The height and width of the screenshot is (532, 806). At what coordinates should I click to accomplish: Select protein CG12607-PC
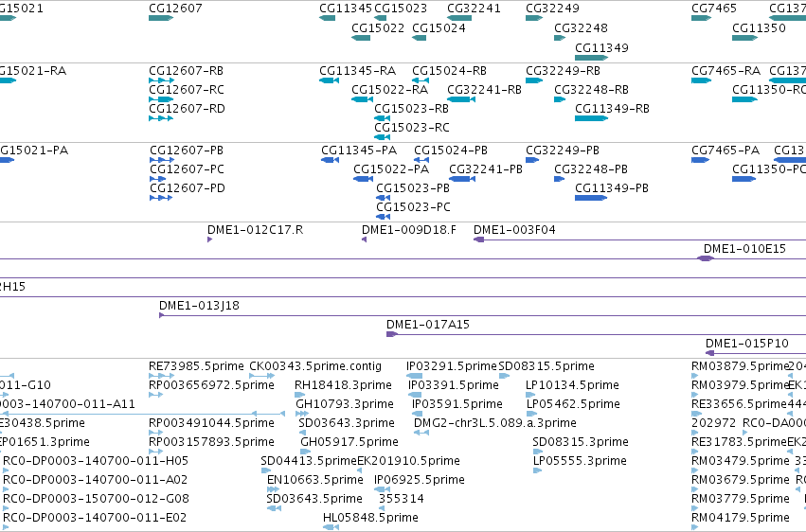point(188,168)
